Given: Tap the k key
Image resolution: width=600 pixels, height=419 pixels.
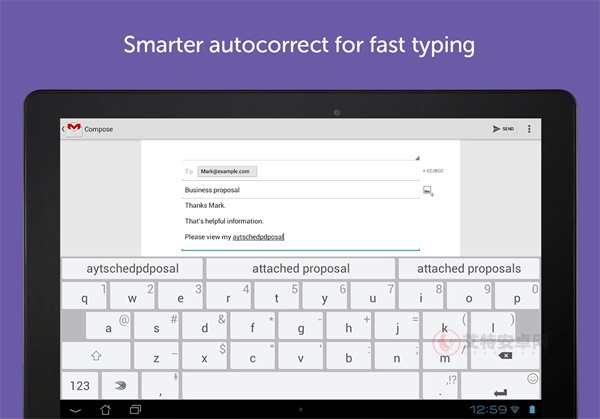Looking at the screenshot, I should 445,326.
